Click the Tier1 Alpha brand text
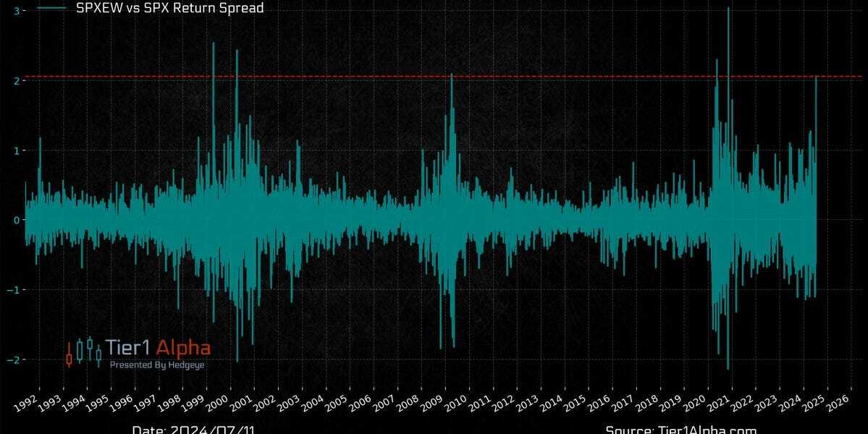868x434 pixels. pos(158,348)
